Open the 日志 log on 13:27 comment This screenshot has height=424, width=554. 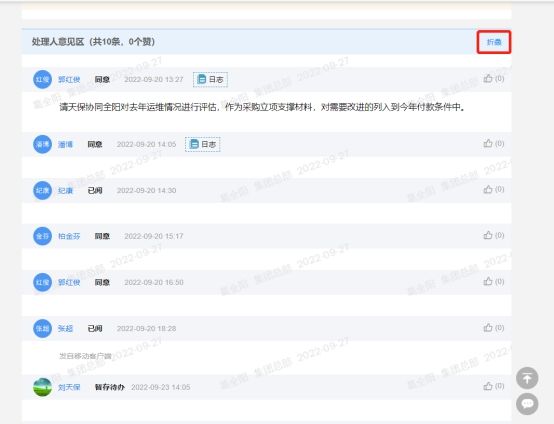(x=210, y=80)
